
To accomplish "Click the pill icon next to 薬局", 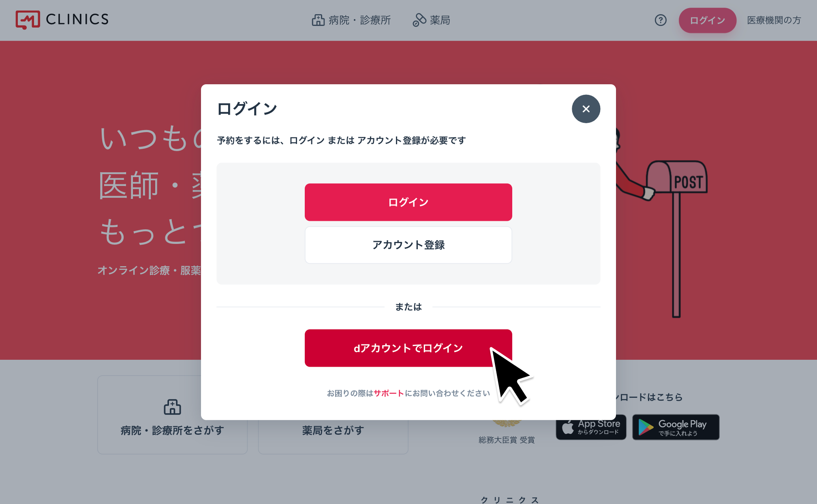I will click(419, 20).
